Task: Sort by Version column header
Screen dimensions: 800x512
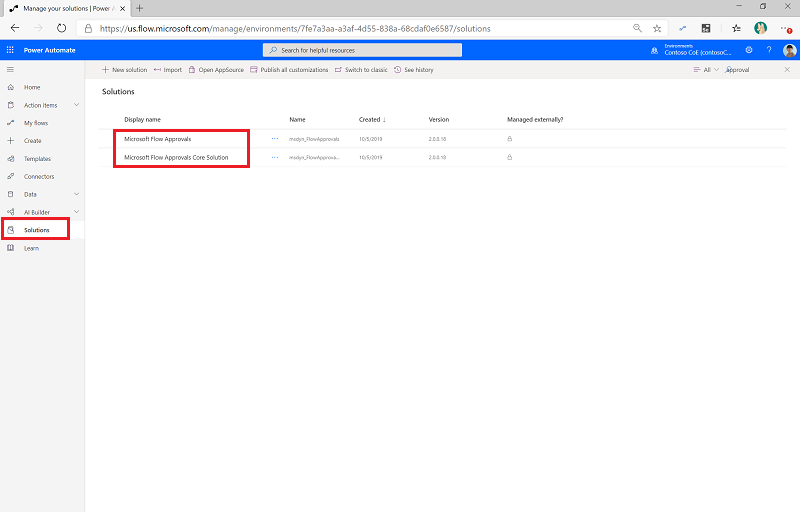Action: tap(439, 119)
